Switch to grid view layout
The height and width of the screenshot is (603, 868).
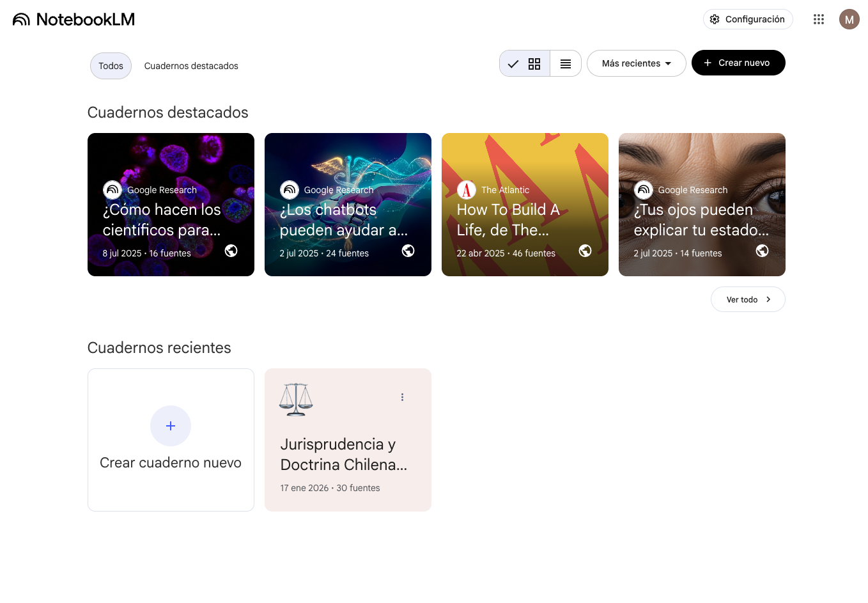pos(525,63)
